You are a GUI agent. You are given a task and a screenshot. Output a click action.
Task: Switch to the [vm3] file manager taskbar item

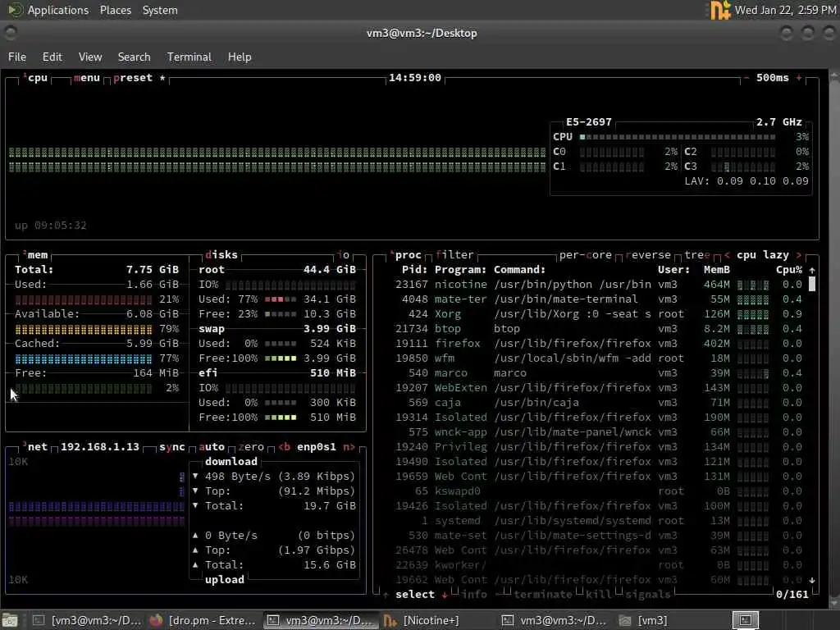(643, 620)
